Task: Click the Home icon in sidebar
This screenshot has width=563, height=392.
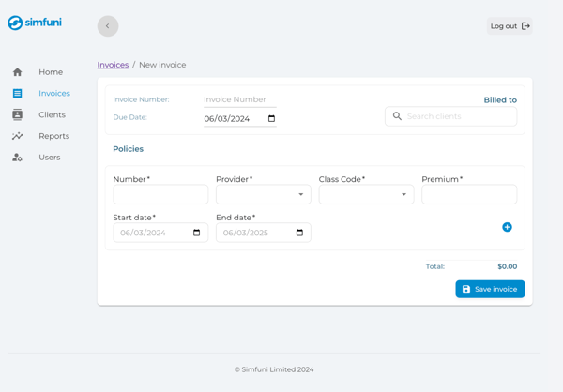Action: [17, 72]
